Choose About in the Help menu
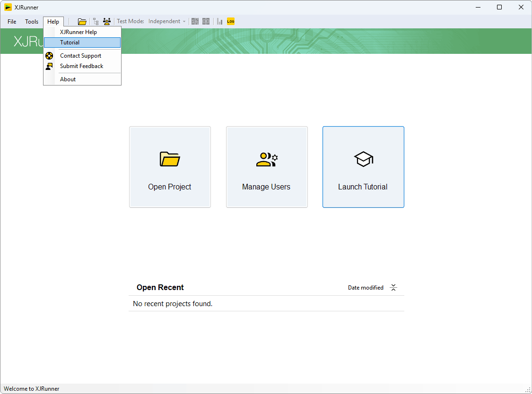 (x=68, y=79)
